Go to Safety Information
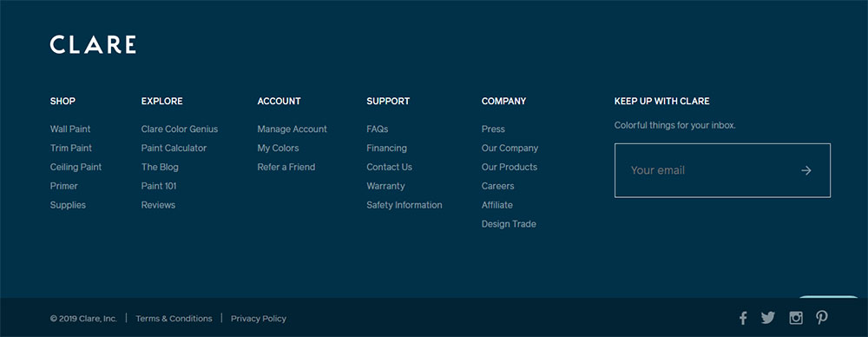Image resolution: width=868 pixels, height=337 pixels. pyautogui.click(x=404, y=205)
